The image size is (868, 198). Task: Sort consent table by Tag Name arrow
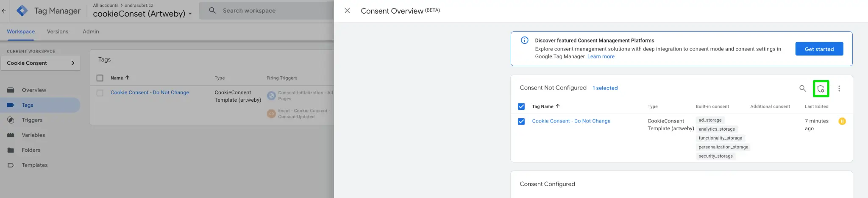tap(558, 106)
